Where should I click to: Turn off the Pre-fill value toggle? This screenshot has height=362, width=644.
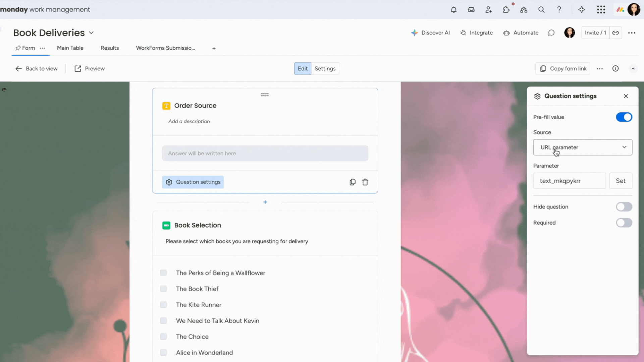[x=624, y=117]
